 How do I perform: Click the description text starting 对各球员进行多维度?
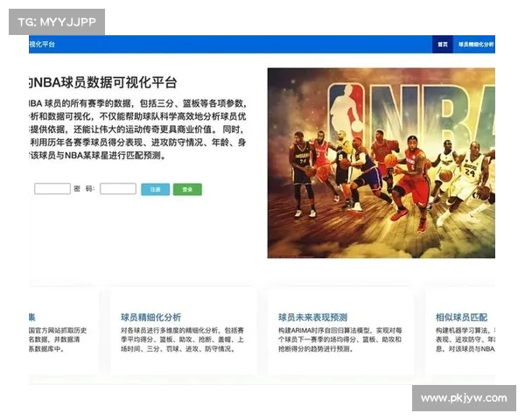pyautogui.click(x=183, y=339)
